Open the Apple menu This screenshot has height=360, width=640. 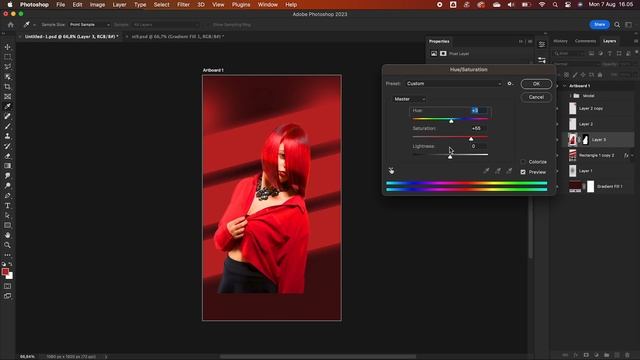[x=10, y=4]
